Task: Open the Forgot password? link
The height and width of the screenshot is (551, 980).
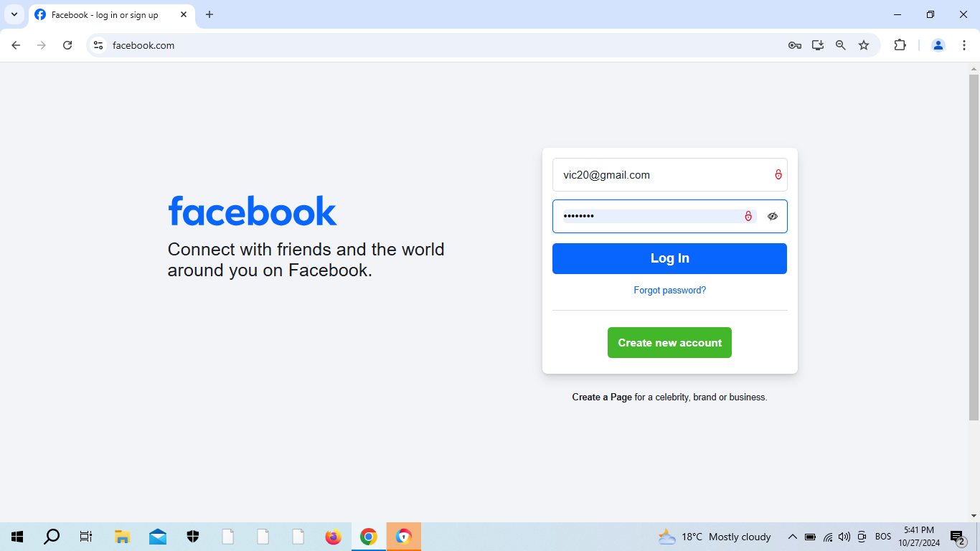Action: (669, 291)
